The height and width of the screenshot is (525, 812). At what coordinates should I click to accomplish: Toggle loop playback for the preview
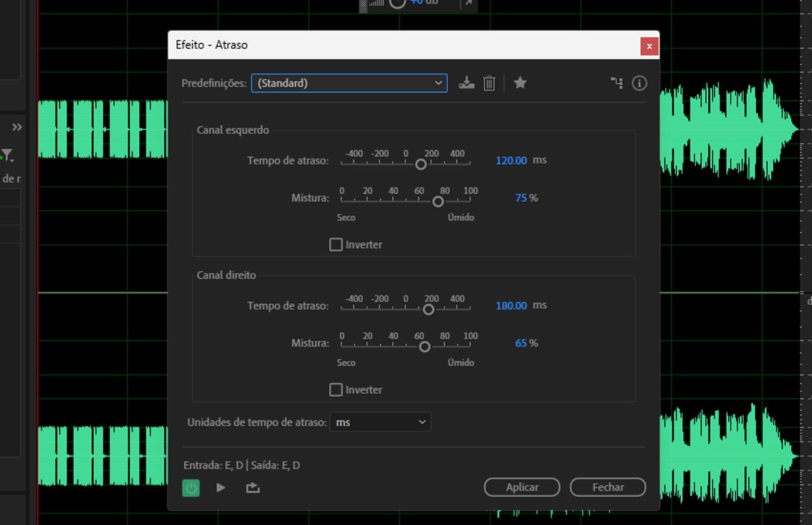(252, 487)
